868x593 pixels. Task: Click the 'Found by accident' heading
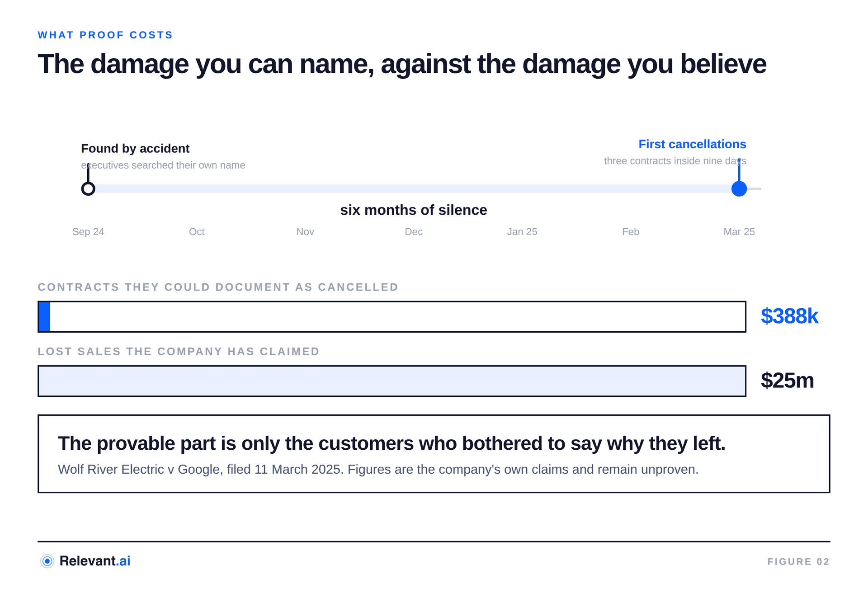(x=135, y=148)
